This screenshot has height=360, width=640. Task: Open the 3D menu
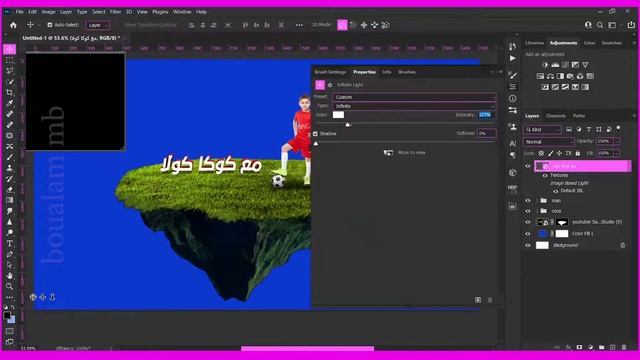coord(129,12)
